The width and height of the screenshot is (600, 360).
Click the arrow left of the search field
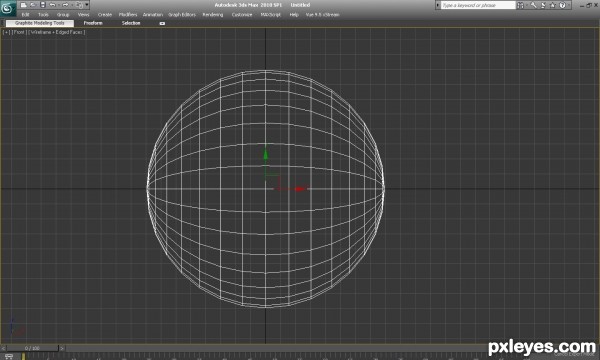click(438, 5)
